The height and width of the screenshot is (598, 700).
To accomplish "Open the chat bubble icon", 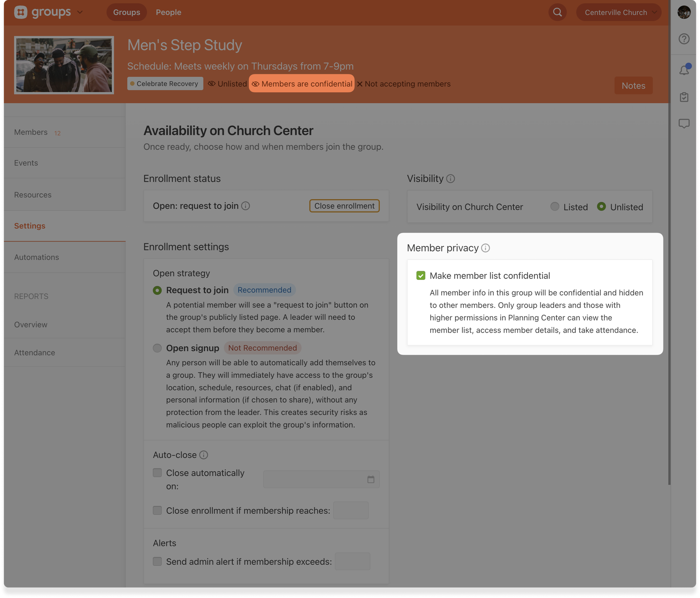I will pyautogui.click(x=684, y=124).
